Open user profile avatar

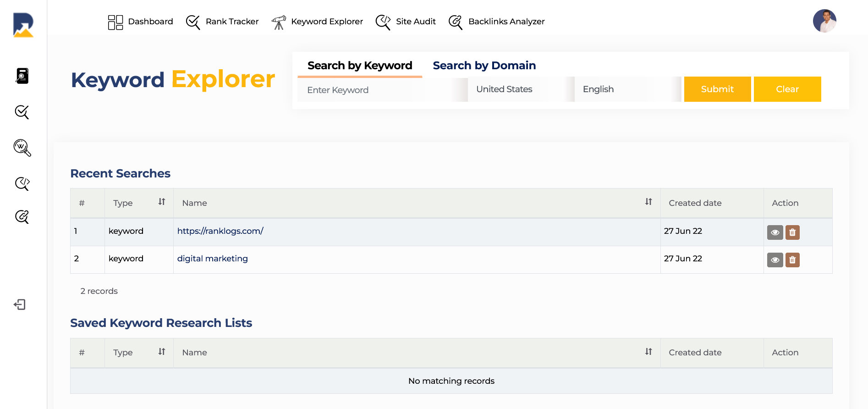click(x=824, y=21)
